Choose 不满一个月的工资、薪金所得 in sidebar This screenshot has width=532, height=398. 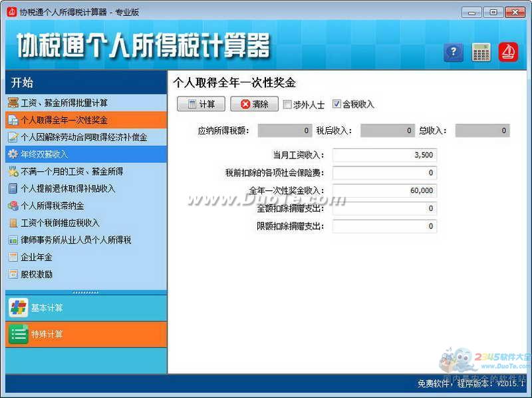(86, 172)
